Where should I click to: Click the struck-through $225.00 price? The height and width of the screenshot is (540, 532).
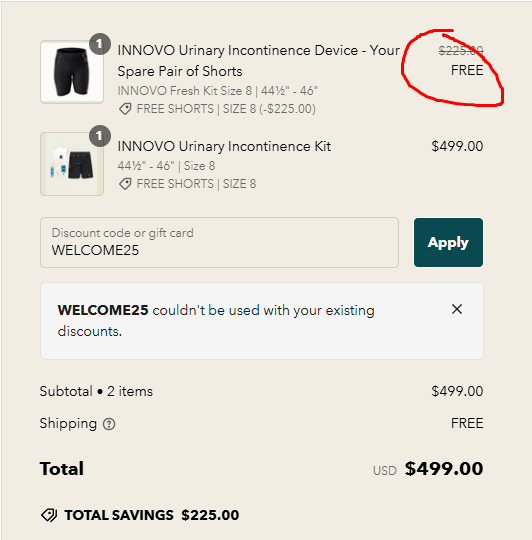pyautogui.click(x=461, y=51)
